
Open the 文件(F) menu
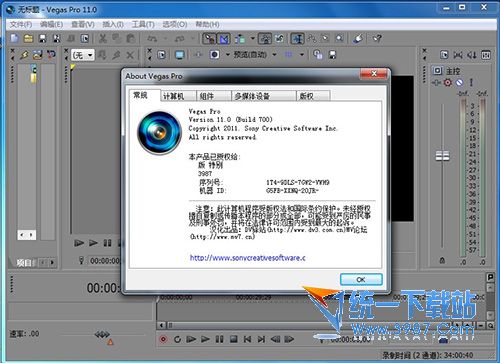pyautogui.click(x=21, y=24)
